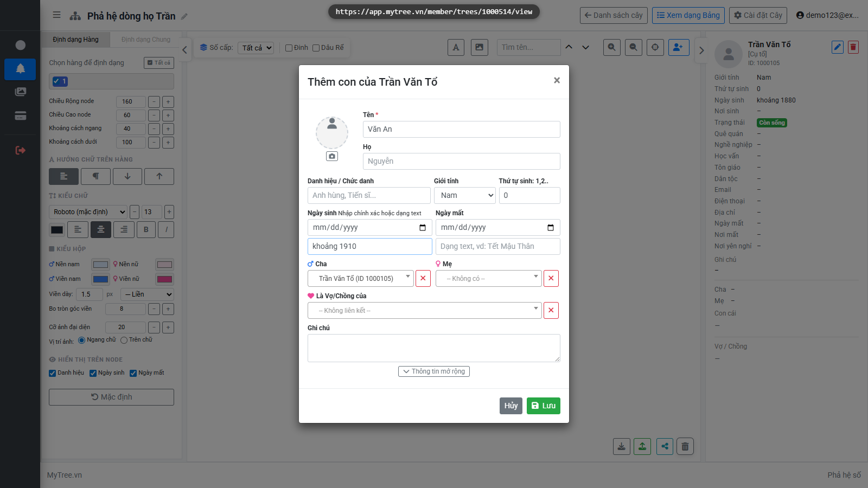Select Trên chữ photo position
Screen dimensions: 868x488
tap(124, 340)
